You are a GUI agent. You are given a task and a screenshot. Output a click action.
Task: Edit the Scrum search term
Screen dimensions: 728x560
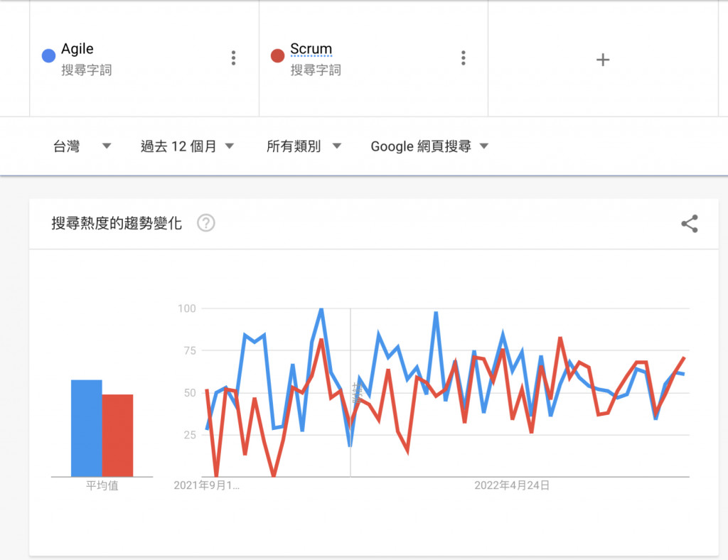click(x=311, y=49)
